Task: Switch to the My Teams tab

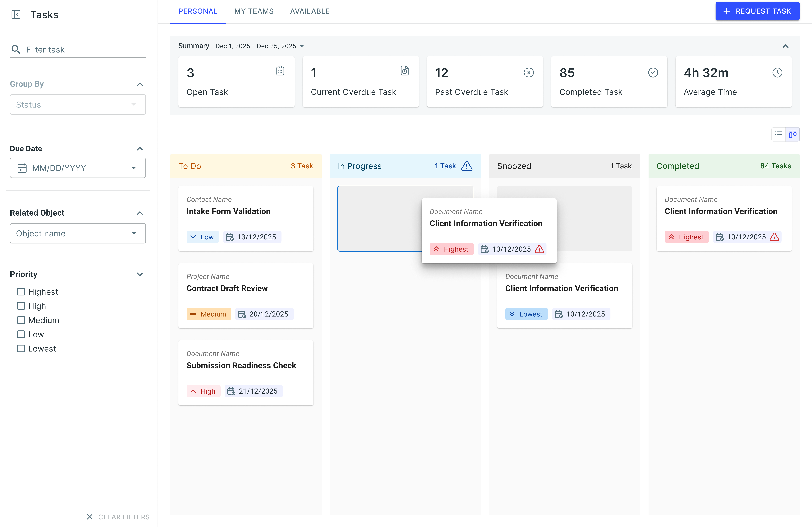Action: (254, 11)
